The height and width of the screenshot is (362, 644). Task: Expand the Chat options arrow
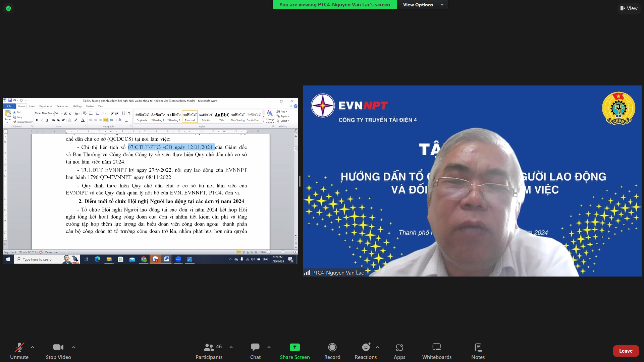[x=269, y=347]
